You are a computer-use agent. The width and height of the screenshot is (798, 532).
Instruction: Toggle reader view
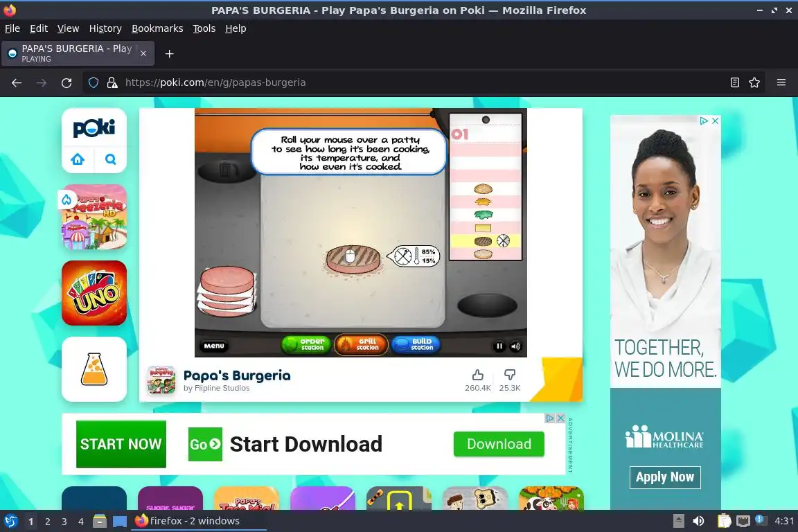click(x=734, y=82)
